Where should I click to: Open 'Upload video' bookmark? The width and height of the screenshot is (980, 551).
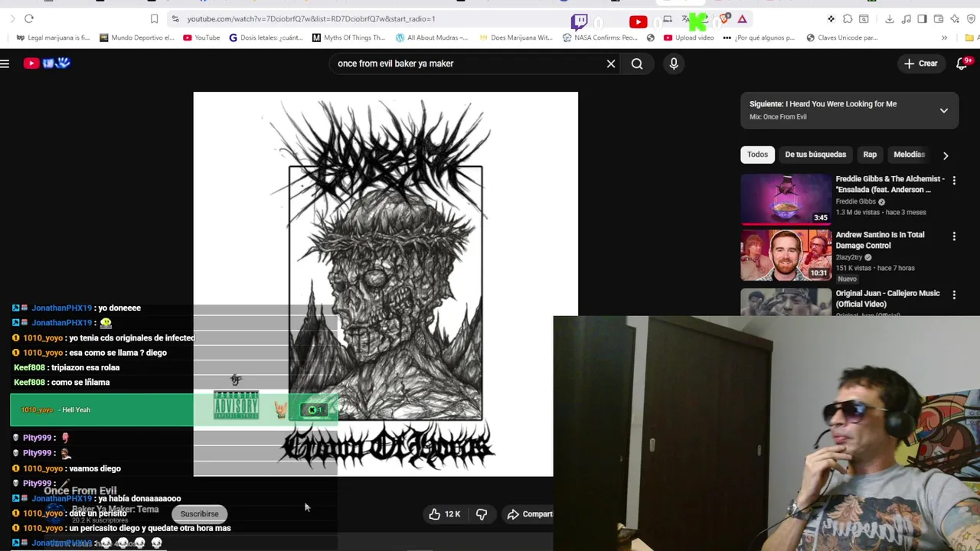pyautogui.click(x=689, y=37)
